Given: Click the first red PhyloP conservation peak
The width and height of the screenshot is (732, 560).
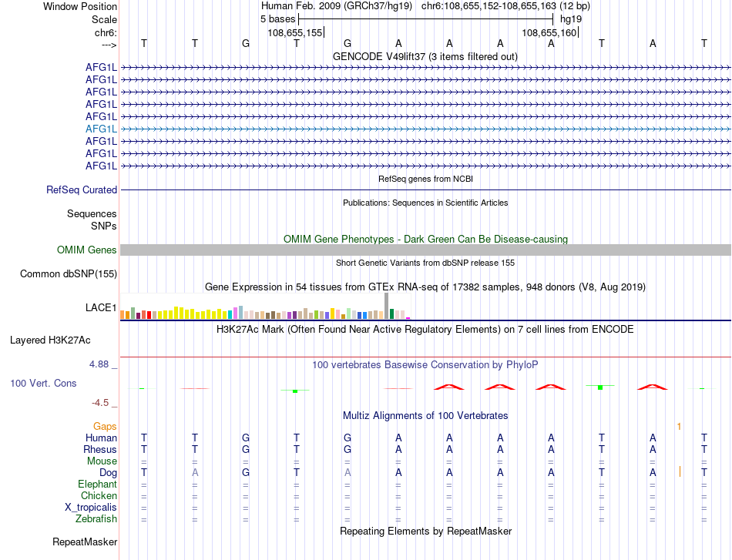Looking at the screenshot, I should pyautogui.click(x=449, y=387).
